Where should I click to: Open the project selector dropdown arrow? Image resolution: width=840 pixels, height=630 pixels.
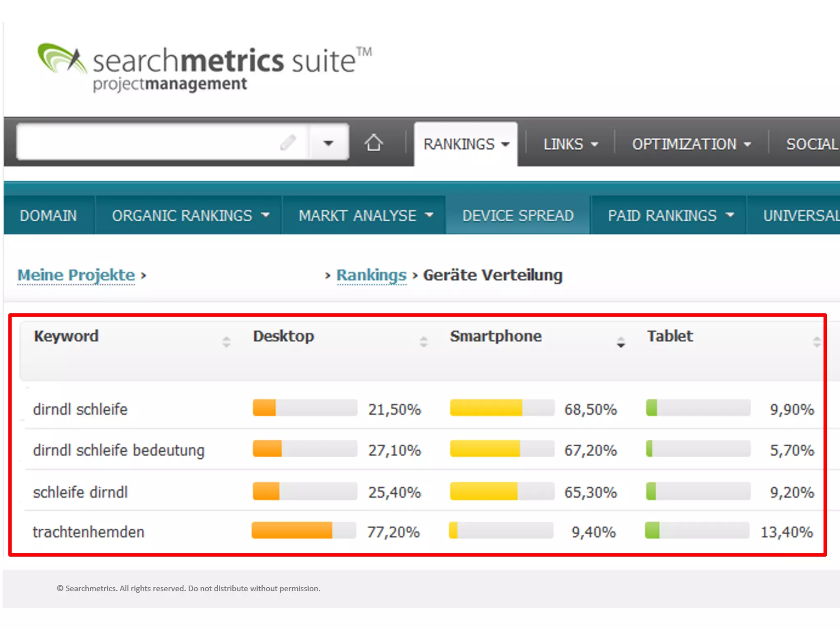coord(328,143)
